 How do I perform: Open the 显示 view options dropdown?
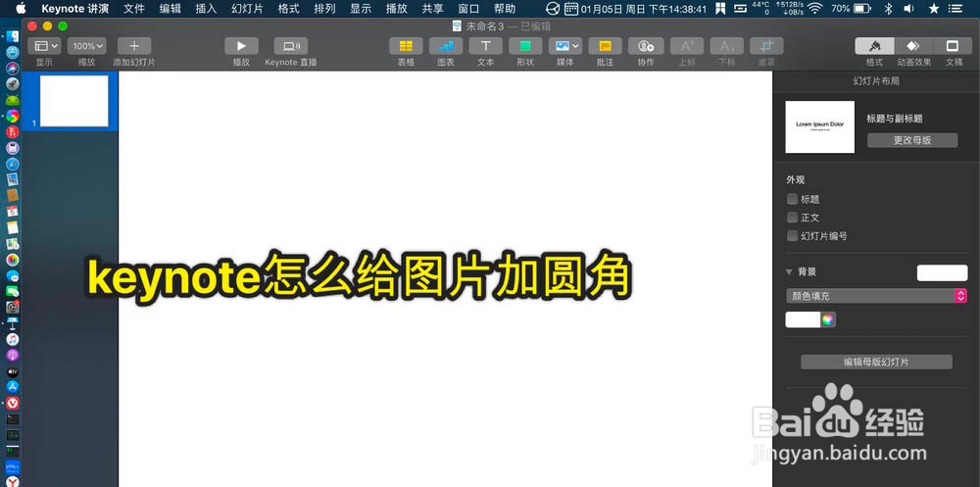44,46
